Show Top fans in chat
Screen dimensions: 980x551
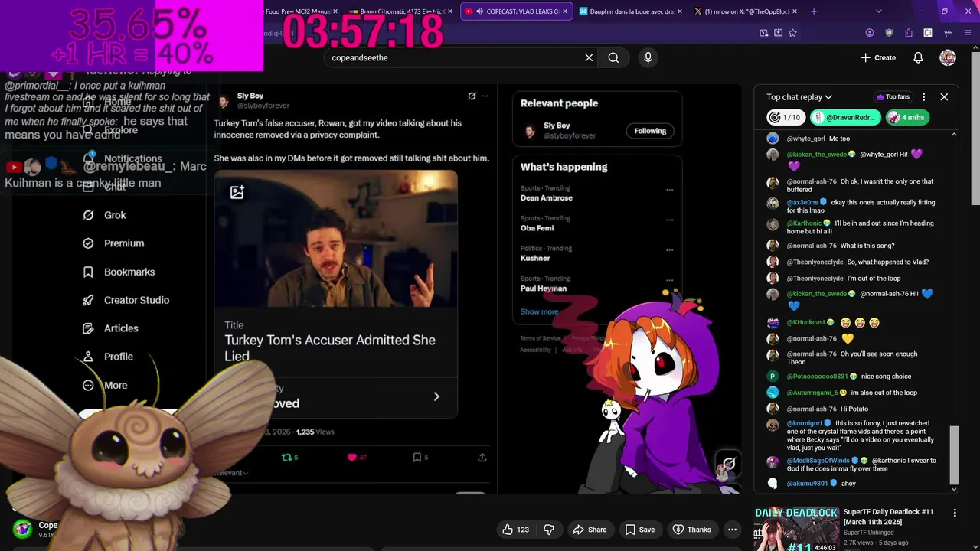pos(893,97)
